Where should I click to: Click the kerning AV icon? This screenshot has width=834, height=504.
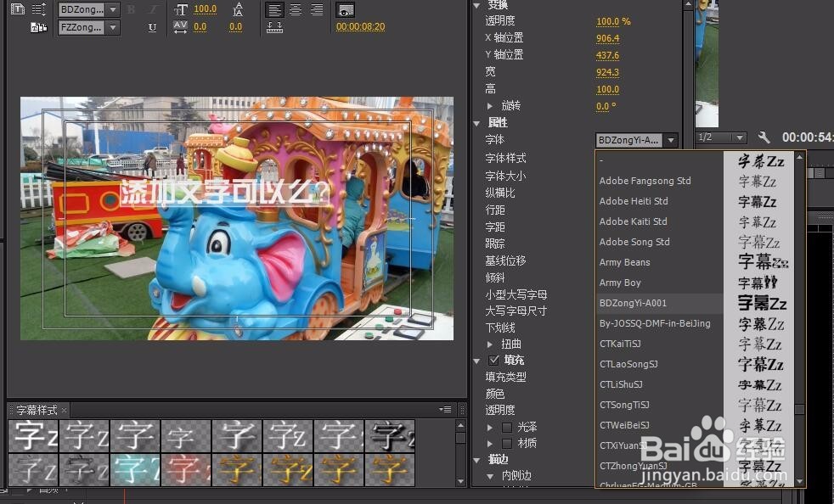click(x=180, y=27)
